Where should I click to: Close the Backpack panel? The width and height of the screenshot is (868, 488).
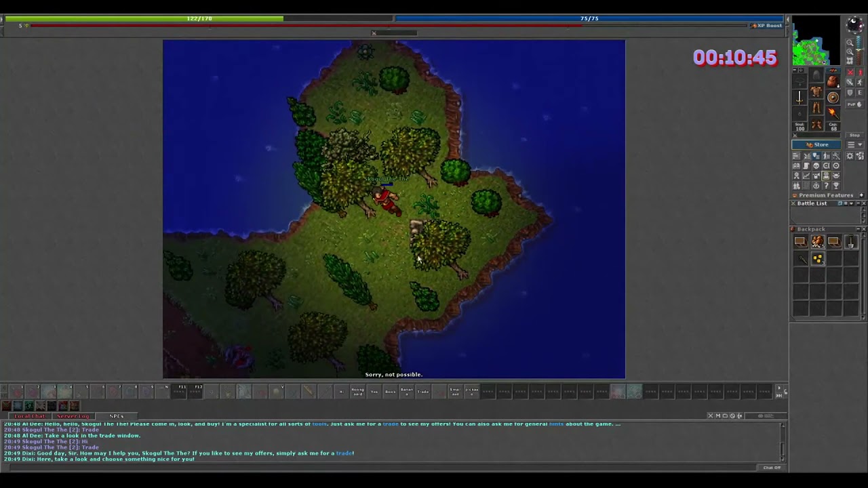coord(864,229)
